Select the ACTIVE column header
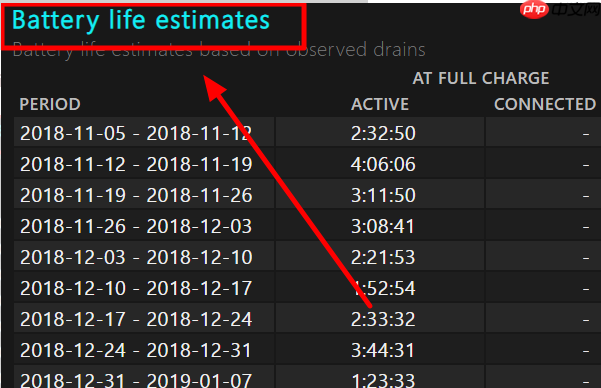 click(x=380, y=104)
